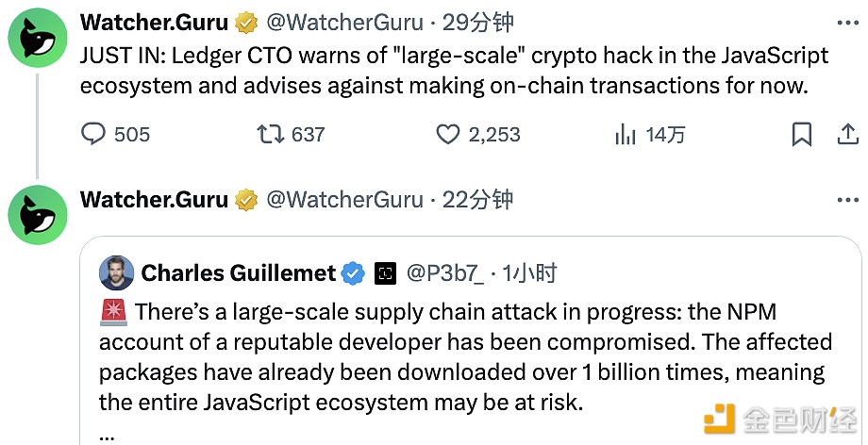Retweet the Ledger CTO warning post

click(271, 135)
